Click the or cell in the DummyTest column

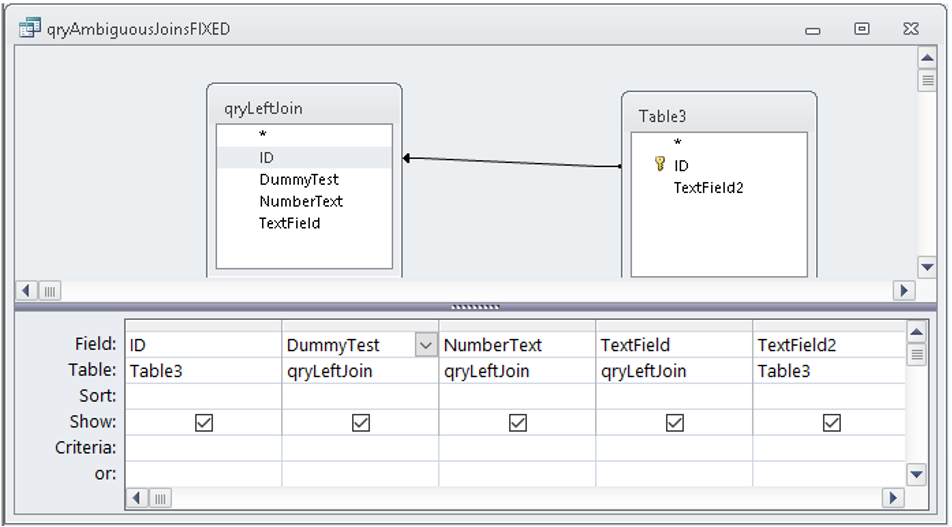point(361,474)
